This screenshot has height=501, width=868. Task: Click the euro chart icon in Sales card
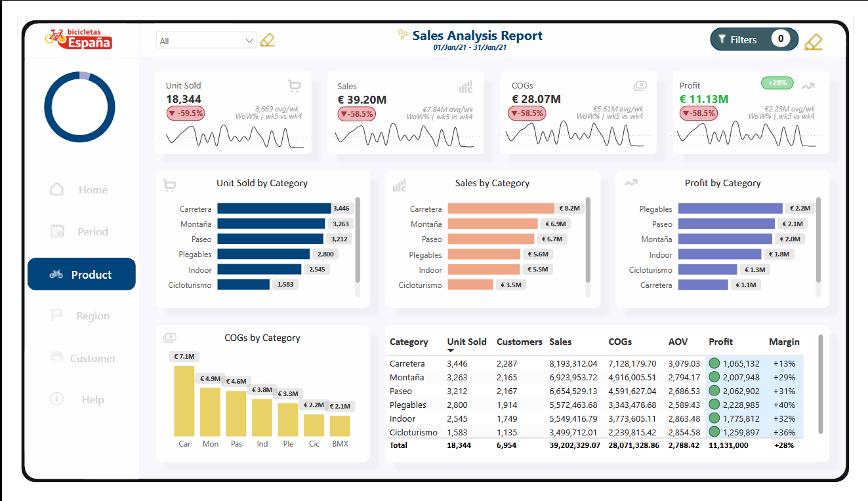click(x=466, y=87)
